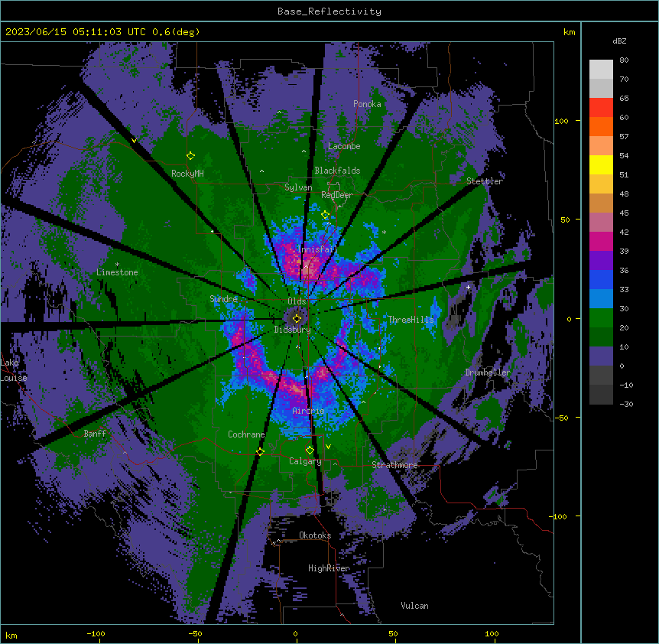Click the -30 value at legend bottom
659x644 pixels.
coord(626,404)
